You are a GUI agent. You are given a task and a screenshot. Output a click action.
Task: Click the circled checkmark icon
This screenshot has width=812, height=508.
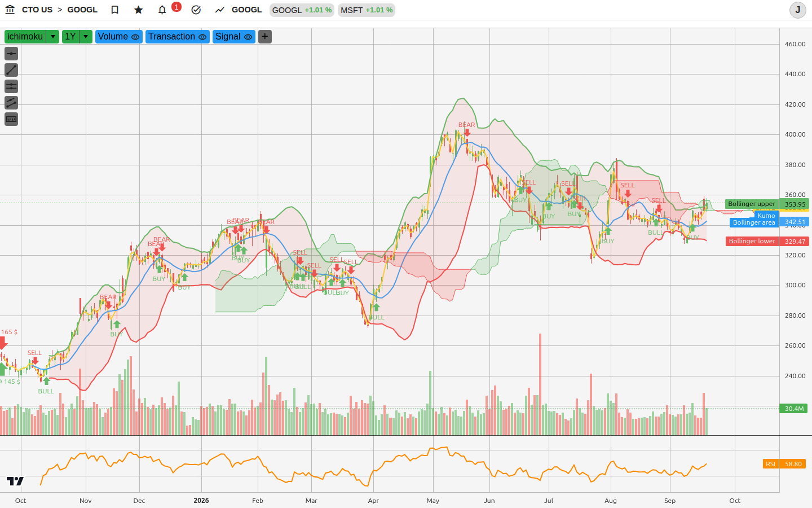pos(196,10)
